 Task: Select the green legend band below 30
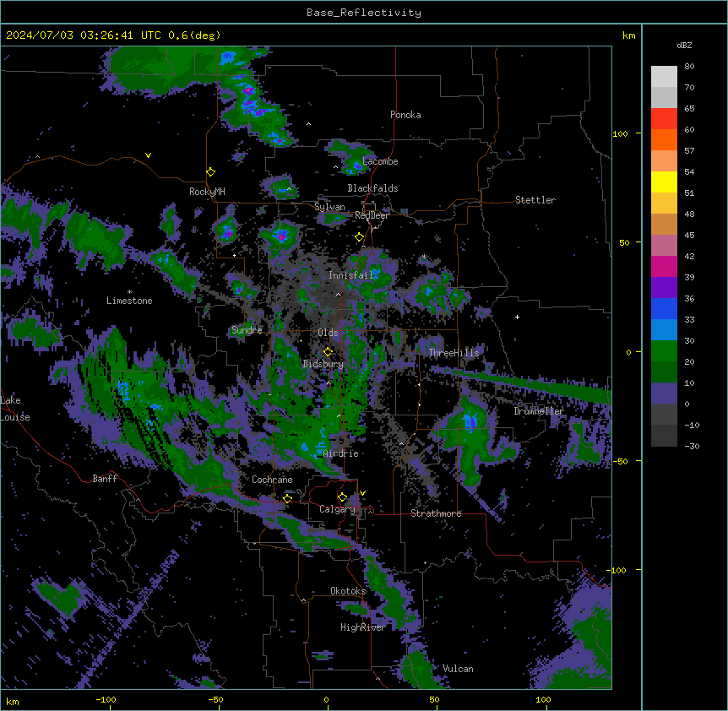(664, 351)
